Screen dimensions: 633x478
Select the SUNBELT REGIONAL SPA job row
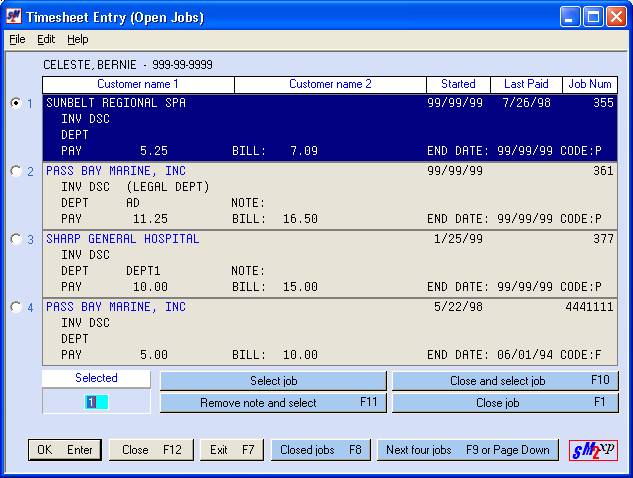pos(330,128)
